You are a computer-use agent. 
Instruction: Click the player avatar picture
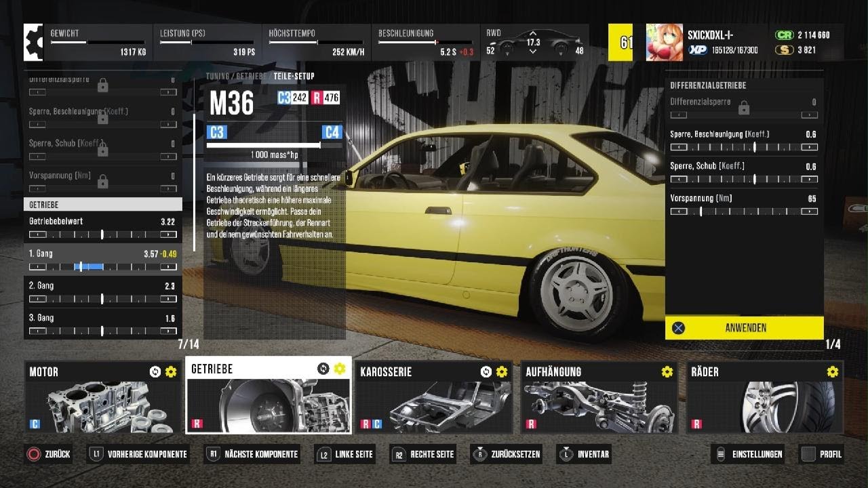pos(664,43)
